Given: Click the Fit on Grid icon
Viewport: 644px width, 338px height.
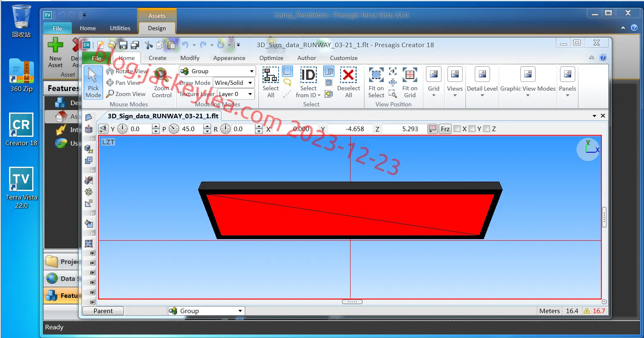Looking at the screenshot, I should tap(410, 75).
